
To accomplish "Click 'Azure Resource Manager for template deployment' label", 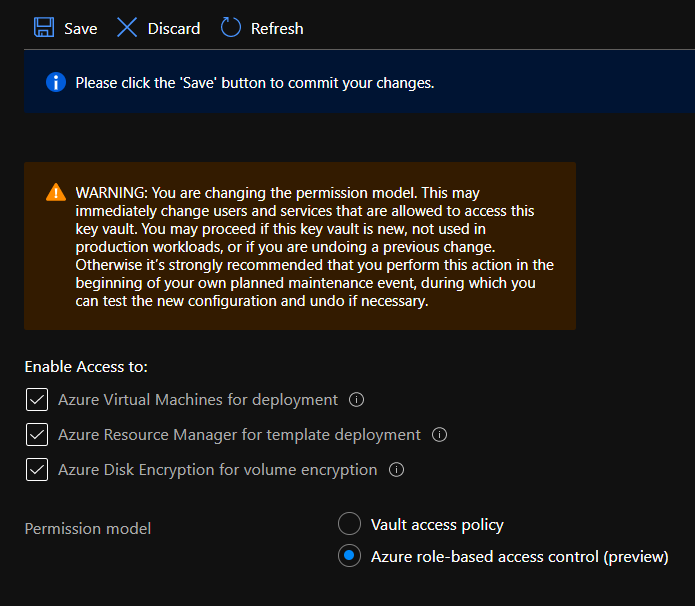I will [x=239, y=435].
